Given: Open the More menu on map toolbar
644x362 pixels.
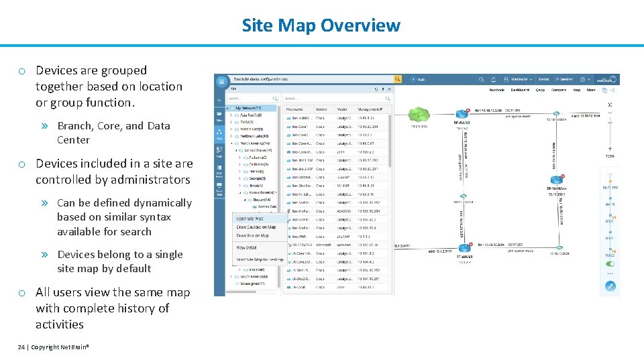Looking at the screenshot, I should (591, 90).
